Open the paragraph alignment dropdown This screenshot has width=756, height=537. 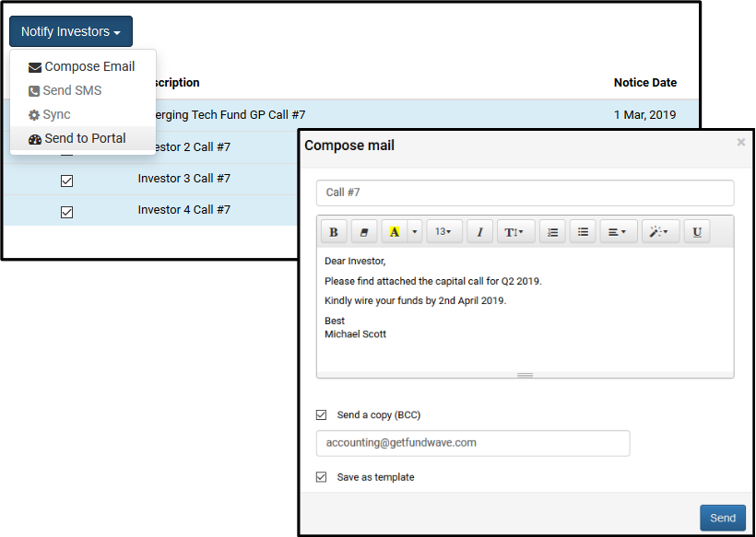click(619, 232)
